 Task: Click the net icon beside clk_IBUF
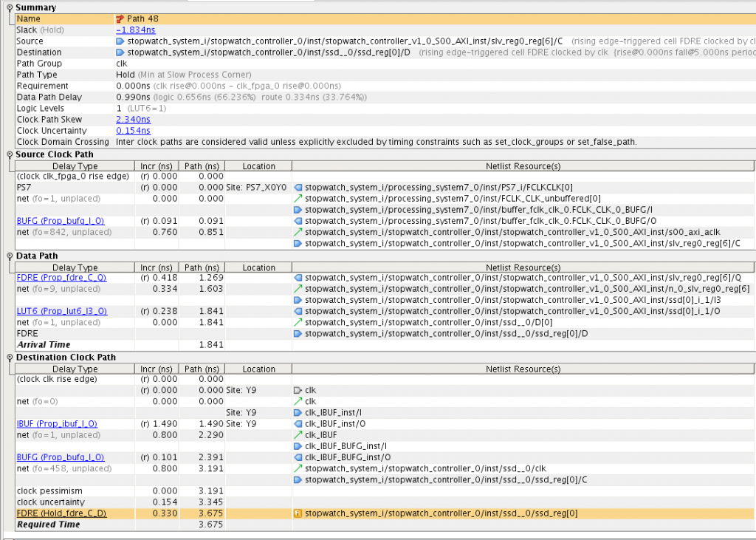(298, 435)
